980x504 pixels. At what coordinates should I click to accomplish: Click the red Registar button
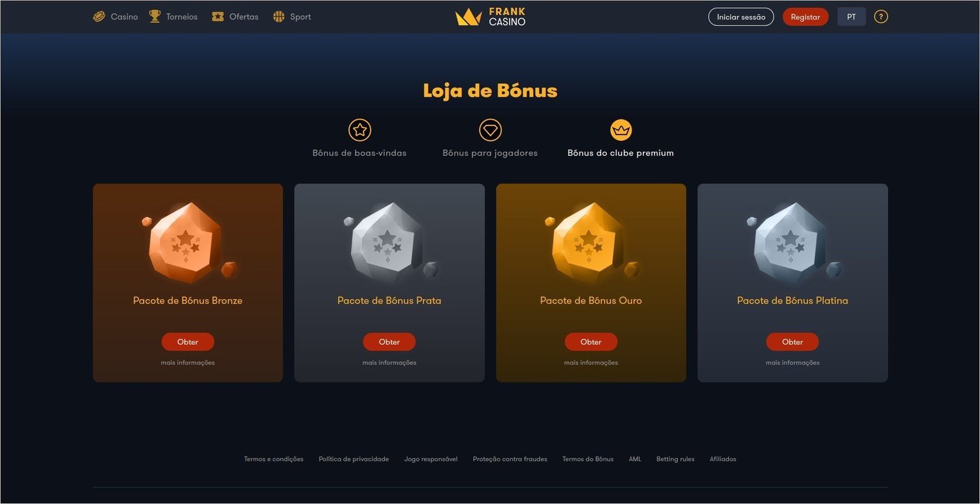[x=805, y=17]
